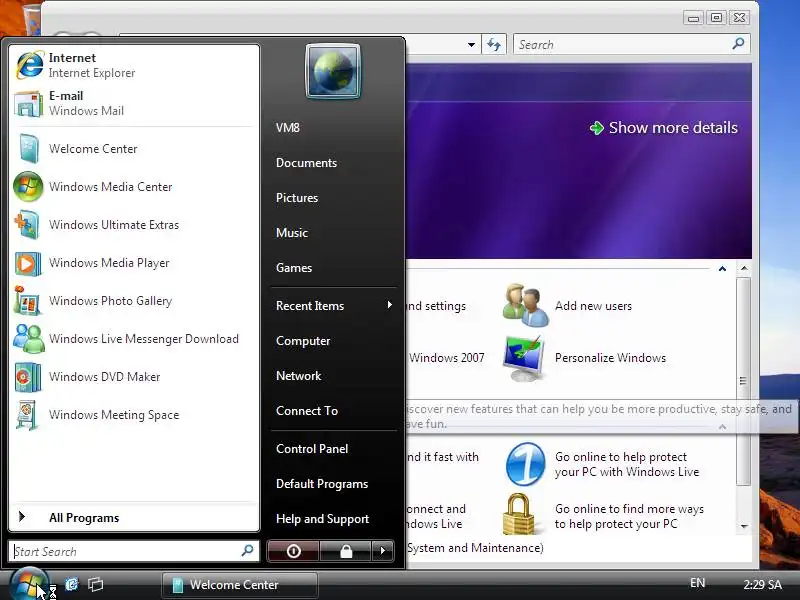Open Internet Explorer quick launch icon
Screen dimensions: 800x600
pyautogui.click(x=71, y=584)
